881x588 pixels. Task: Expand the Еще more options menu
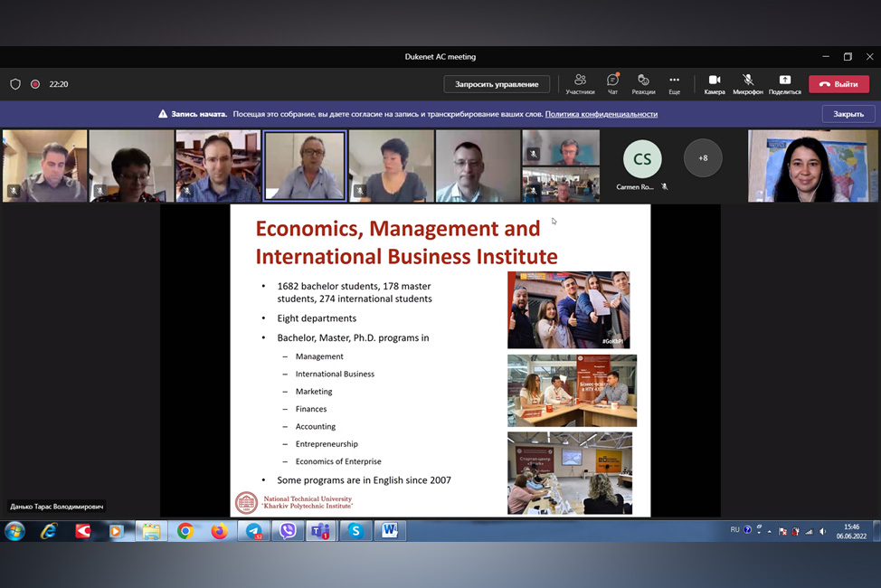(674, 84)
